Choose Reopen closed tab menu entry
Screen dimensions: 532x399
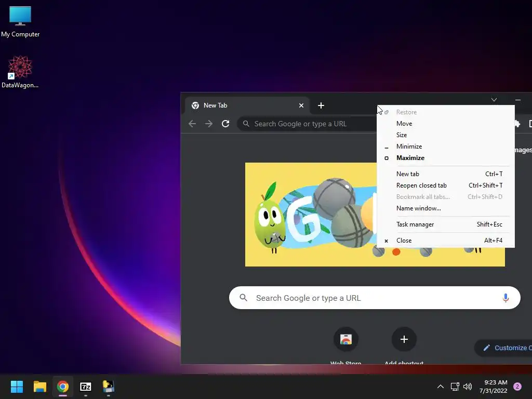click(446, 185)
